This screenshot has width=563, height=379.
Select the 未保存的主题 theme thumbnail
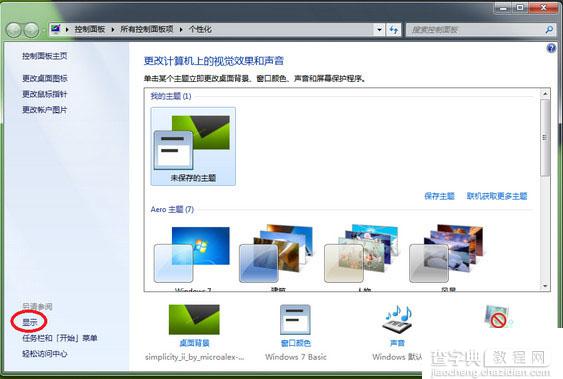(x=193, y=146)
